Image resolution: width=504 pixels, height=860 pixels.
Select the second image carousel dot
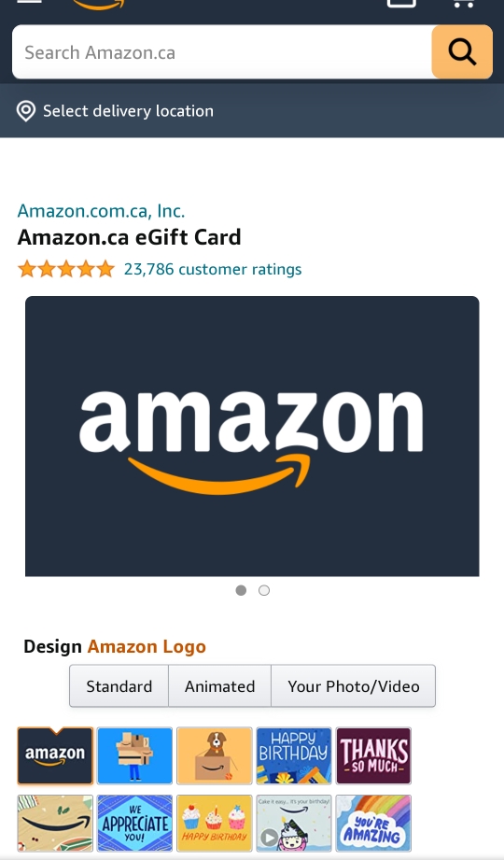264,590
